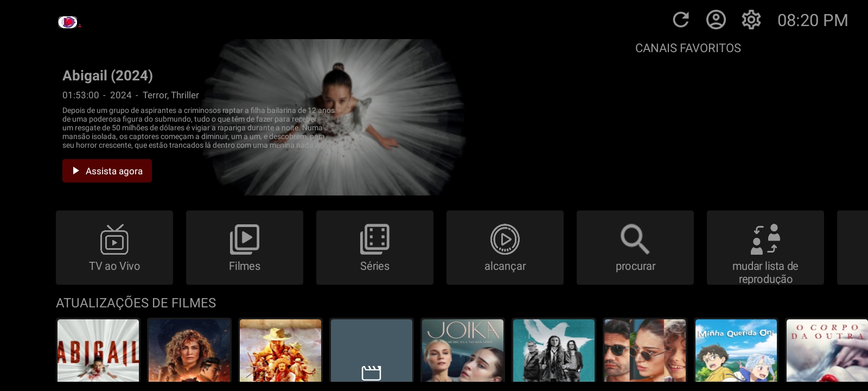
Task: Select the Abigail movie poster thumbnail
Action: pyautogui.click(x=98, y=350)
